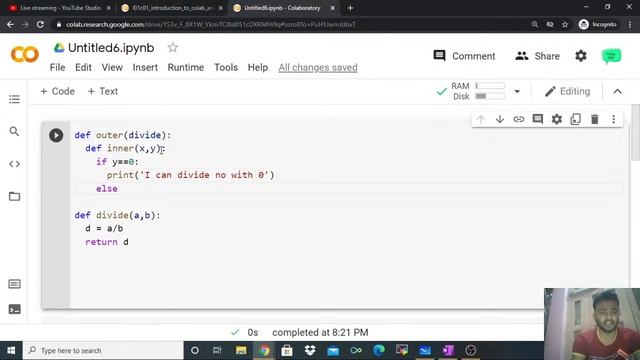Copy link to cell icon
The height and width of the screenshot is (360, 640).
pos(519,119)
